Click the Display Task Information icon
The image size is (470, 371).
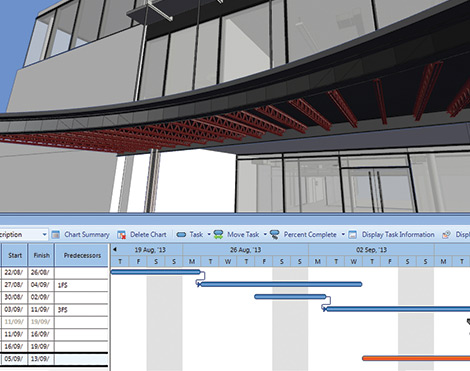tap(353, 235)
